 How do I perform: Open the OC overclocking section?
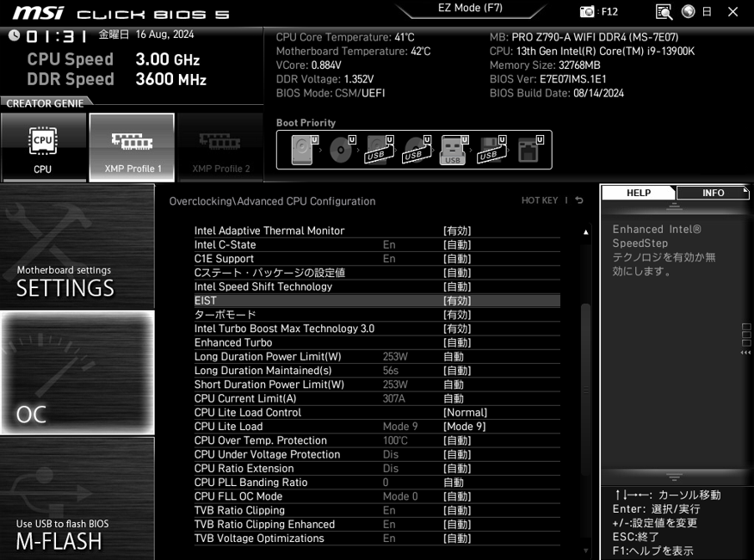point(77,373)
